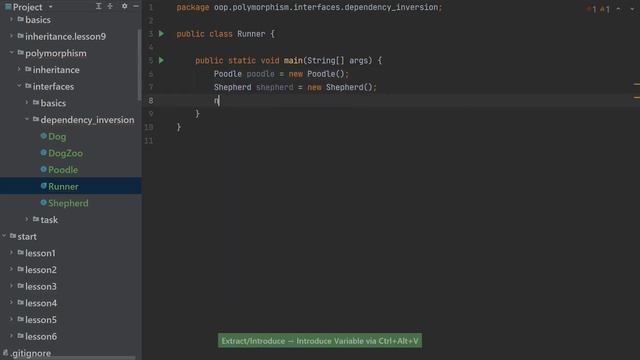Viewport: 640px width, 360px height.
Task: Open the Dog class file
Action: tap(57, 136)
